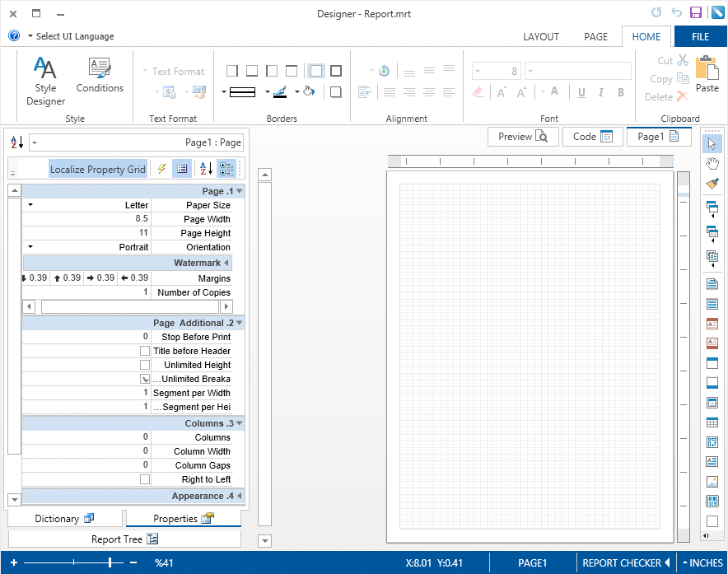Viewport: 728px width, 574px height.
Task: Select the Hand pan tool
Action: pyautogui.click(x=712, y=164)
